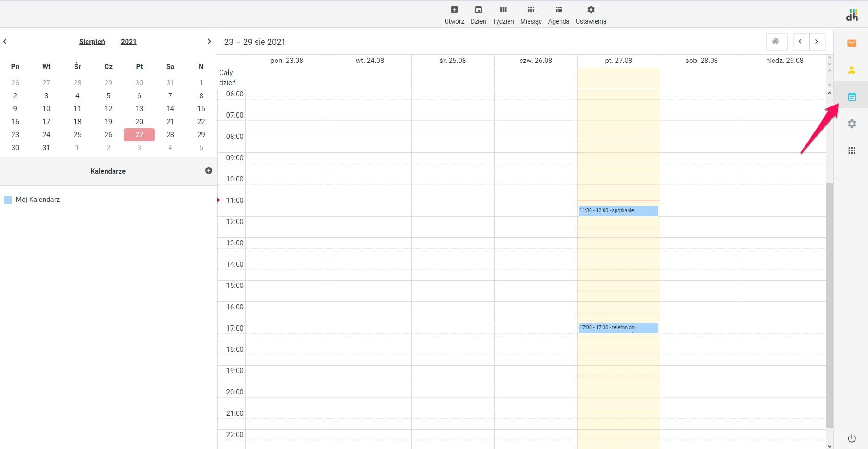
Task: Click the niedz. 29.08 column header
Action: tap(785, 61)
